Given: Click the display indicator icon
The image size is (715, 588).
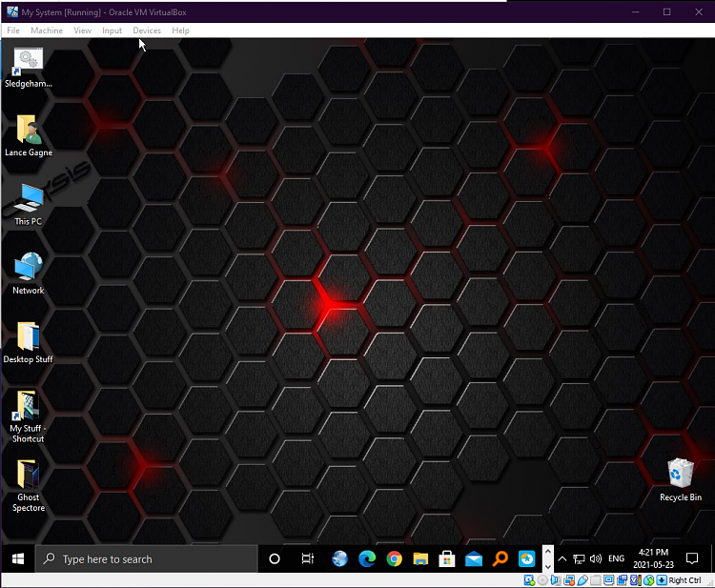Looking at the screenshot, I should coord(609,580).
